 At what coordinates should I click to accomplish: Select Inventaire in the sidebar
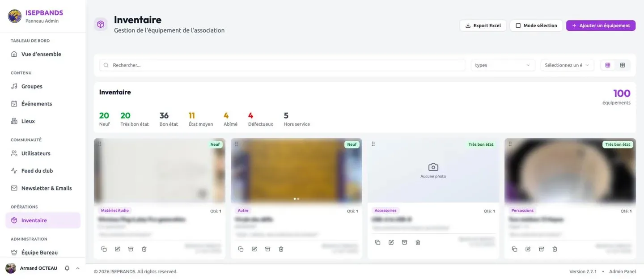pyautogui.click(x=43, y=220)
